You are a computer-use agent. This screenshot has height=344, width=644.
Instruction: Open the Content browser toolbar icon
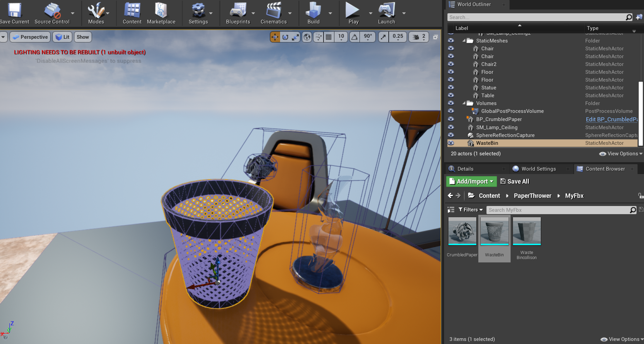point(132,13)
